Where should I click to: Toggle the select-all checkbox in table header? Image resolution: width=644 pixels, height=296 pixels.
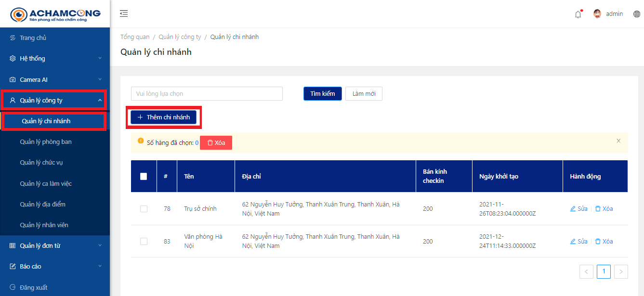[144, 177]
